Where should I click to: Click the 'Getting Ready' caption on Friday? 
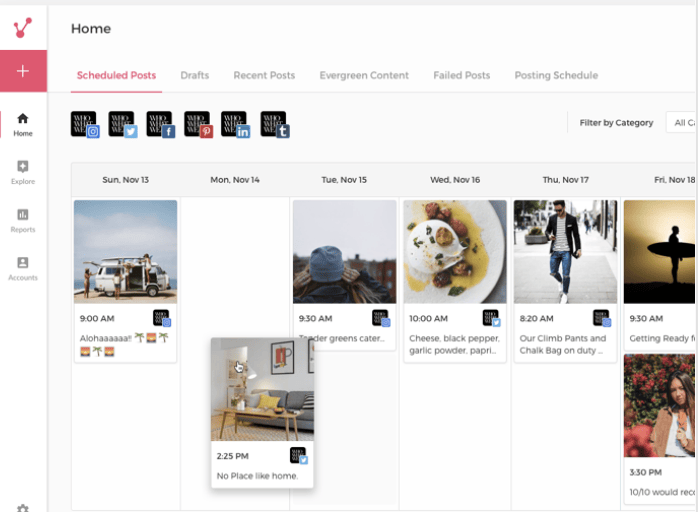[x=662, y=338]
